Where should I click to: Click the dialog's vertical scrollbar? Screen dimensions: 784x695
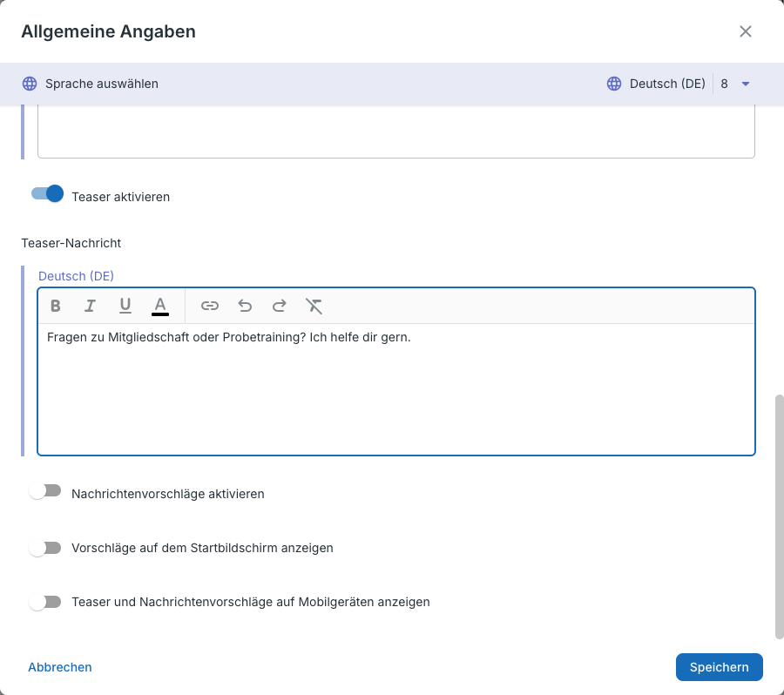tap(779, 516)
